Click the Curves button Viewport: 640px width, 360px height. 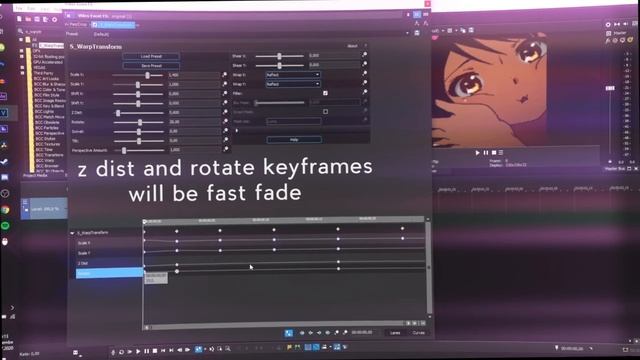tap(418, 333)
